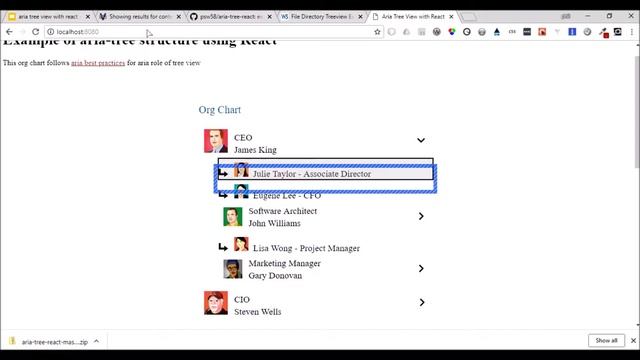Select 'Software Architect John Williams' item text
Image resolution: width=640 pixels, height=360 pixels.
coord(282,217)
